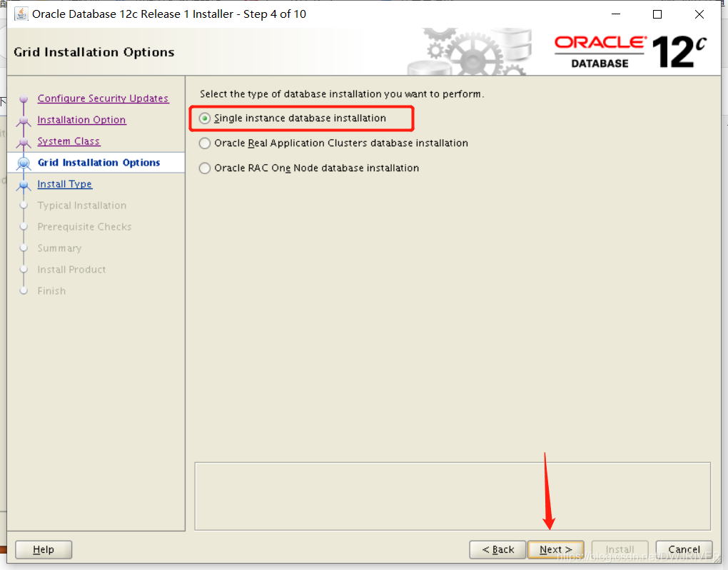Screen dimensions: 728x570
Task: Click the Grid Installation Options heading
Action: 94,52
